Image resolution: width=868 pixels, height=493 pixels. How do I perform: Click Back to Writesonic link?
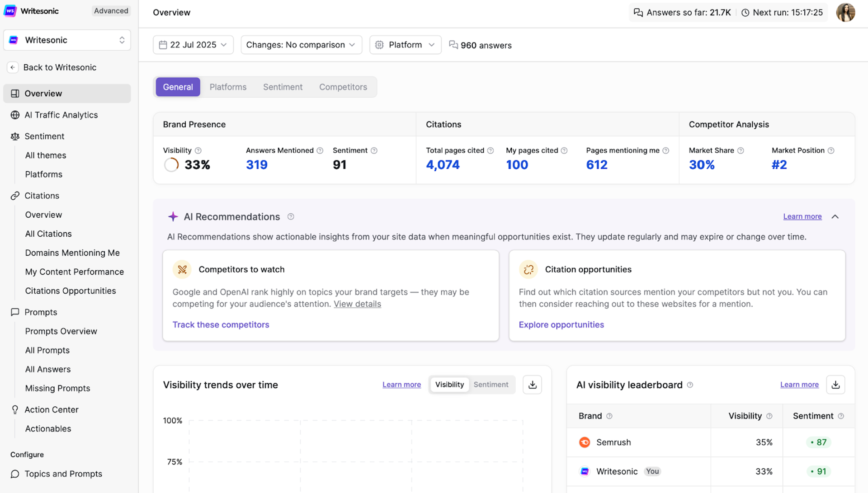click(60, 67)
